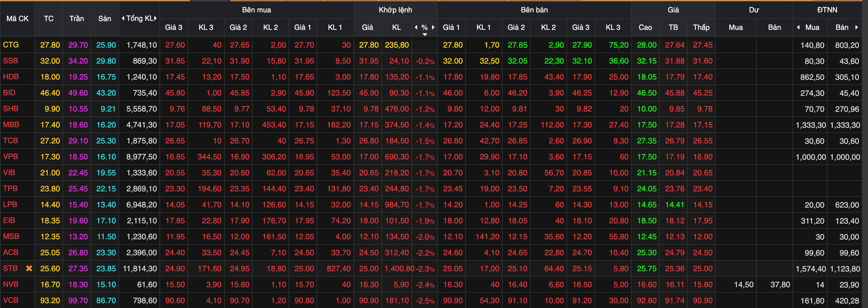The height and width of the screenshot is (308, 868).
Task: Click the EIB ticker symbol
Action: [9, 220]
